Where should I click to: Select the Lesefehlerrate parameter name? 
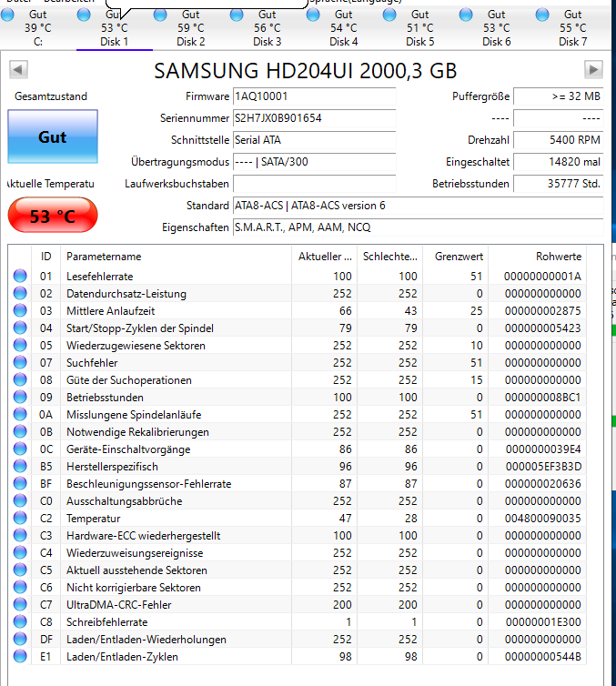pyautogui.click(x=99, y=277)
